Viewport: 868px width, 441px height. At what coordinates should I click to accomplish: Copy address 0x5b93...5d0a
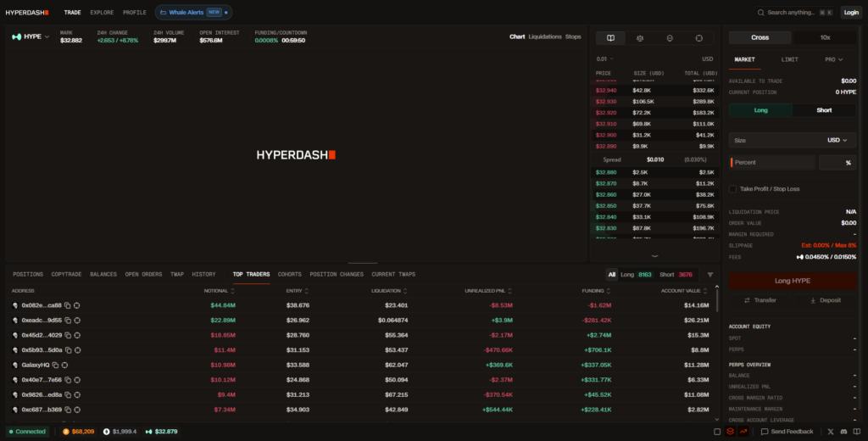(x=69, y=350)
